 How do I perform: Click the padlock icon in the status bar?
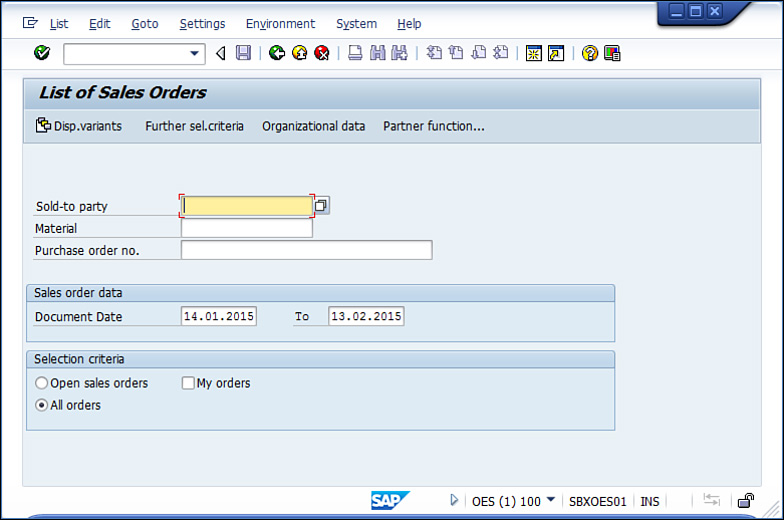[x=746, y=500]
